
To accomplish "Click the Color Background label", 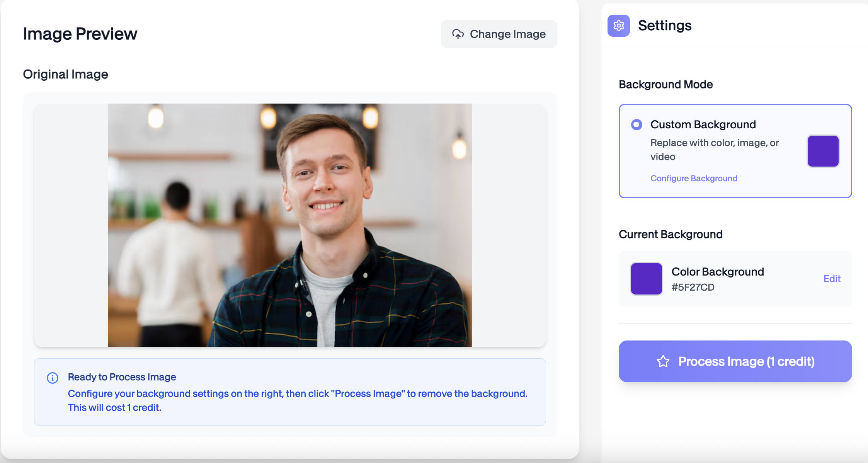I will click(717, 272).
